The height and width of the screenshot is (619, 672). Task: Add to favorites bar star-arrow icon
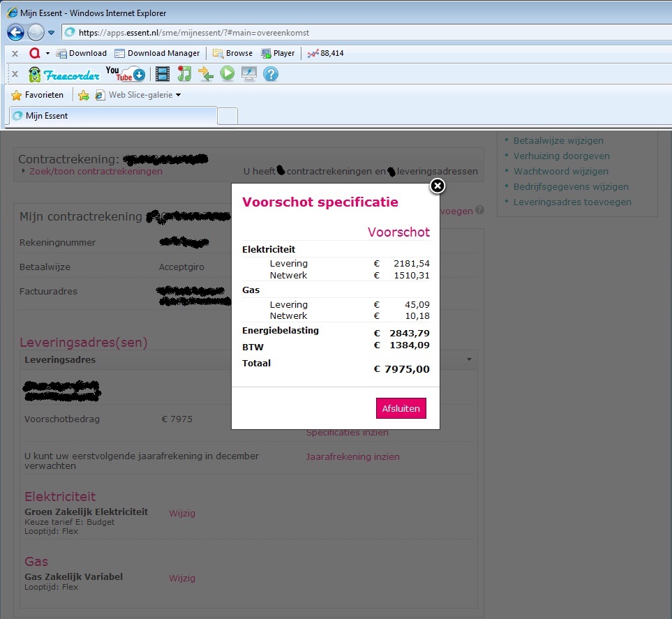pos(84,95)
